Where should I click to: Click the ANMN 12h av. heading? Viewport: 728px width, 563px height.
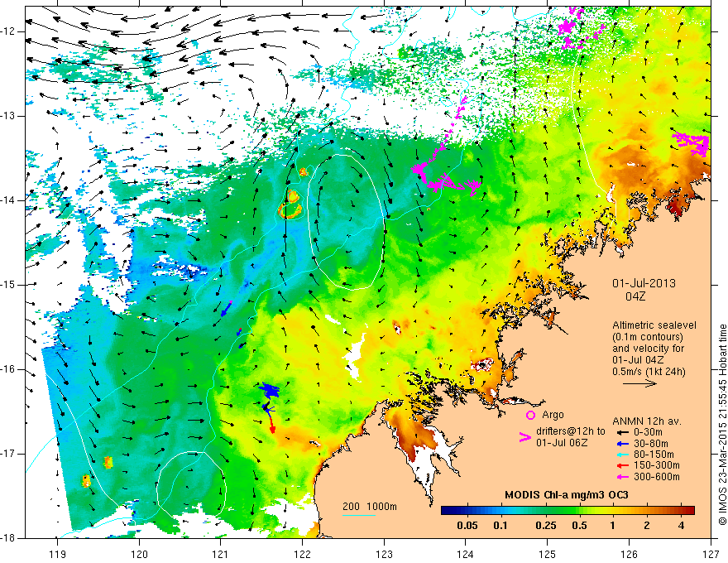point(647,421)
